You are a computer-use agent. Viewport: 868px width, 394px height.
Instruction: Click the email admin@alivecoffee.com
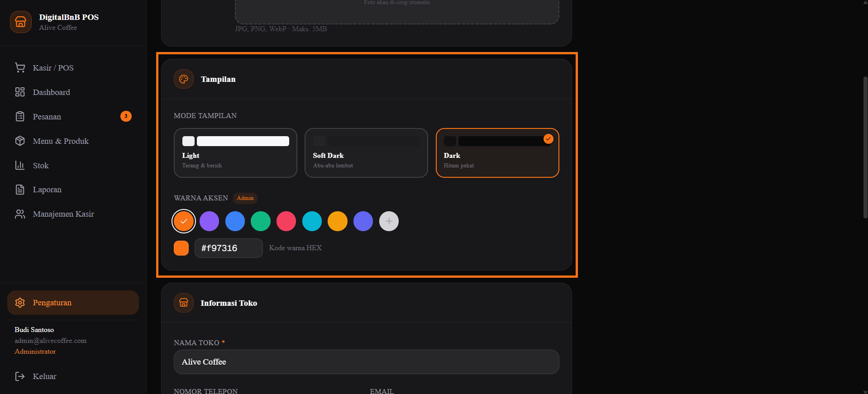pyautogui.click(x=51, y=341)
